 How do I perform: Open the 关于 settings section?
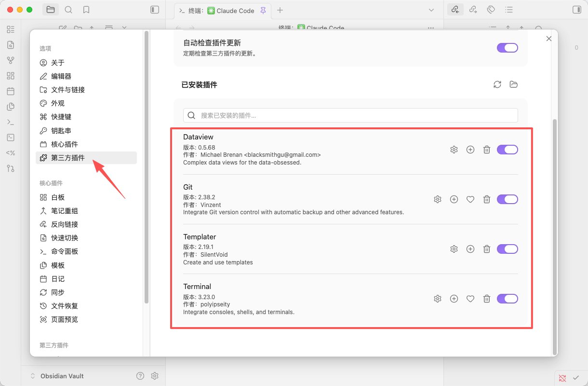click(86, 63)
